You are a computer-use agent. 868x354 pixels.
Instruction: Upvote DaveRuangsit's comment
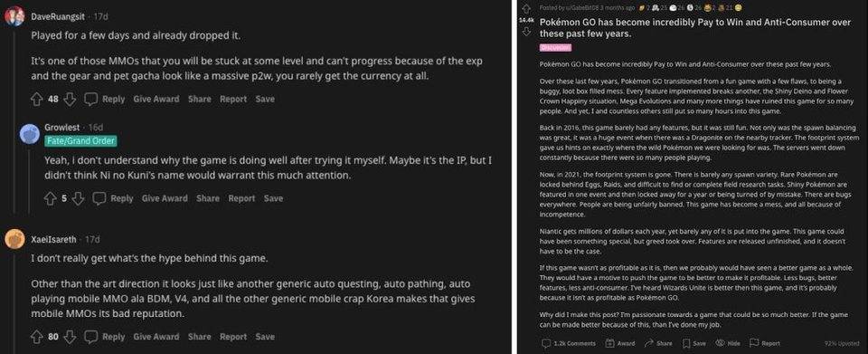pos(36,100)
